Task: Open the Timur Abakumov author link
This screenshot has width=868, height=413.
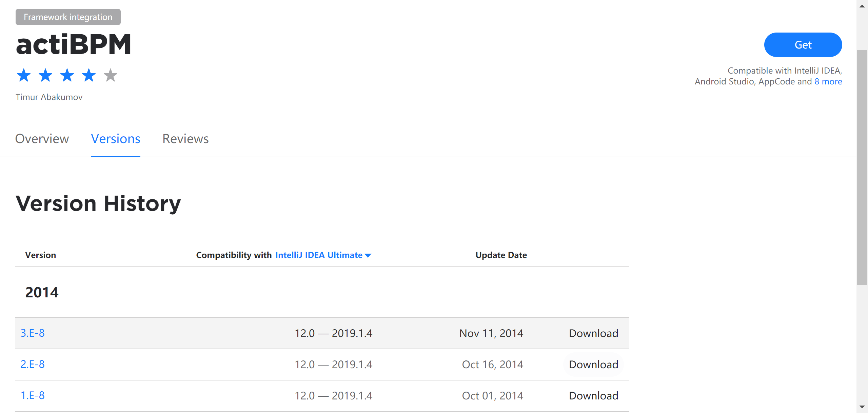Action: (49, 97)
